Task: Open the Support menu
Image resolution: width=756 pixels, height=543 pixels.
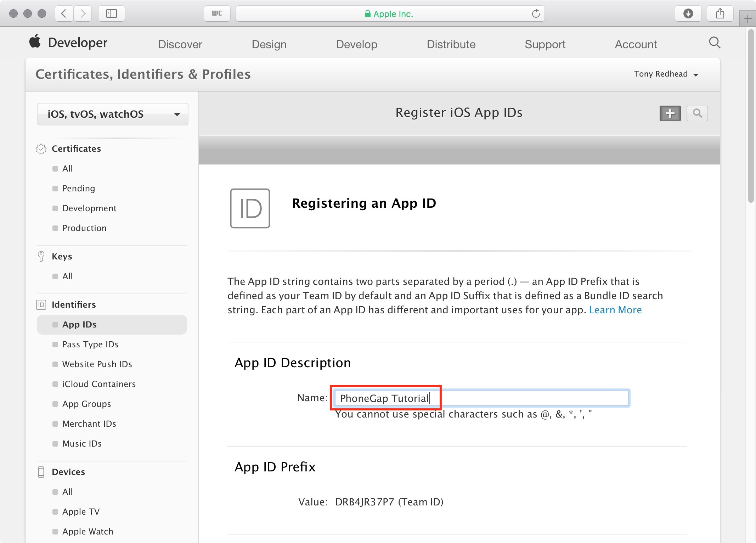Action: [x=545, y=44]
